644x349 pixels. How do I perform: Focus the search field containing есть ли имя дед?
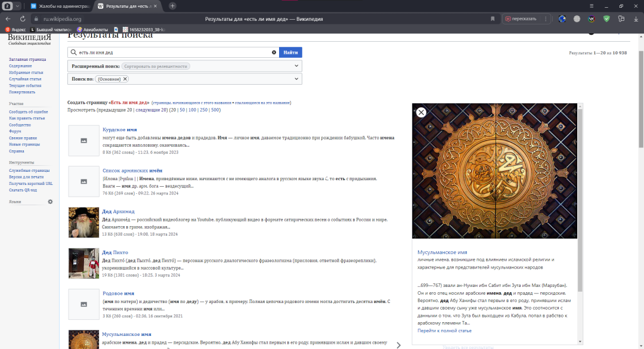174,52
